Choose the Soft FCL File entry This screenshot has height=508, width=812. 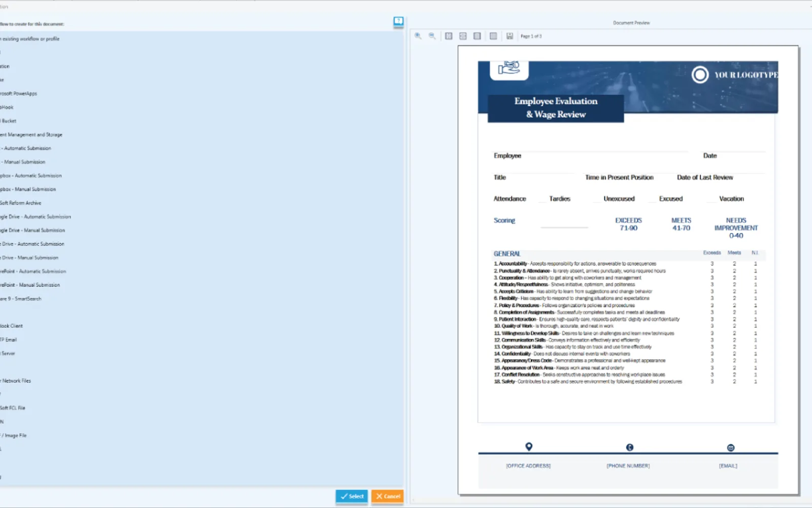click(13, 408)
